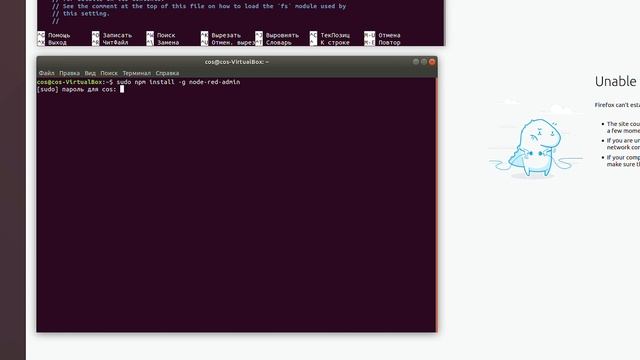The height and width of the screenshot is (360, 640).
Task: Close the cos@cos-VirtualBox terminal window
Action: [432, 62]
